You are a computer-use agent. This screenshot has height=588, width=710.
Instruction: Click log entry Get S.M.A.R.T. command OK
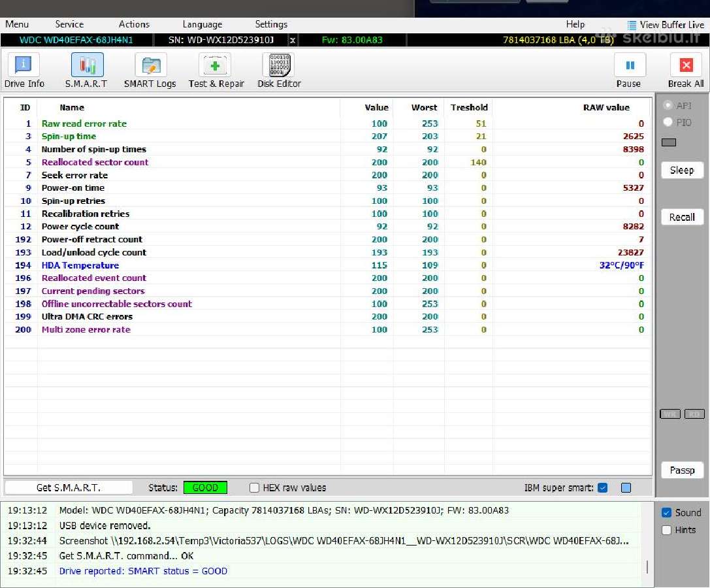pyautogui.click(x=126, y=556)
